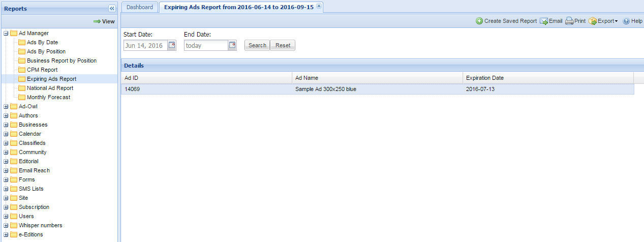Image resolution: width=644 pixels, height=242 pixels.
Task: Expand the Community folder
Action: point(6,152)
